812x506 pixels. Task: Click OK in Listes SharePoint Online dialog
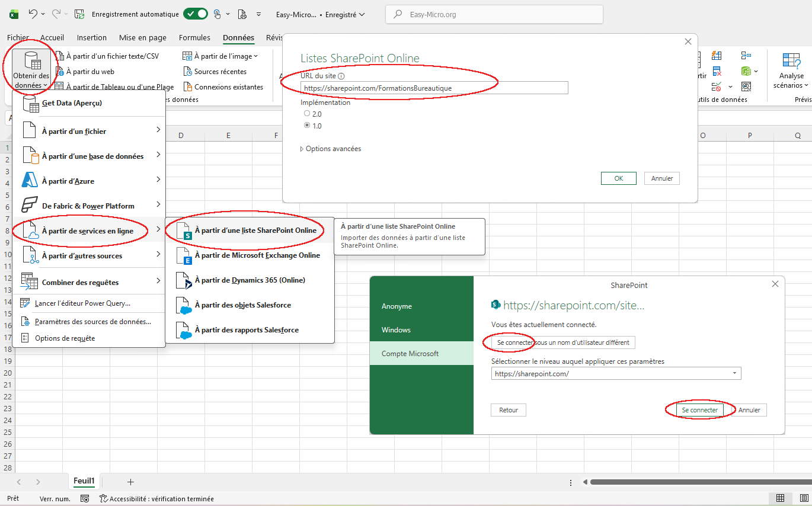point(618,178)
